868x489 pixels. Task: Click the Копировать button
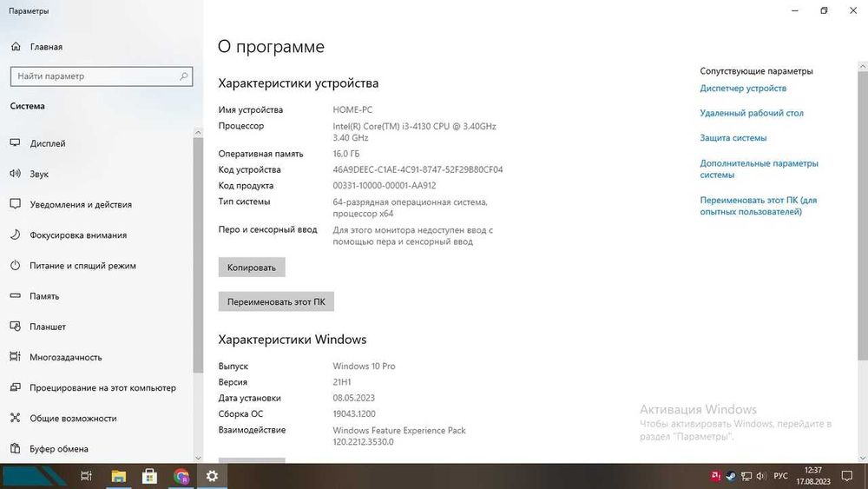[x=252, y=268]
